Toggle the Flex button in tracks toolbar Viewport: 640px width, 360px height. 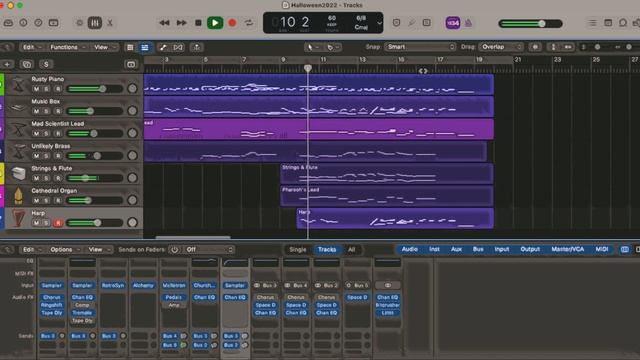coord(178,47)
